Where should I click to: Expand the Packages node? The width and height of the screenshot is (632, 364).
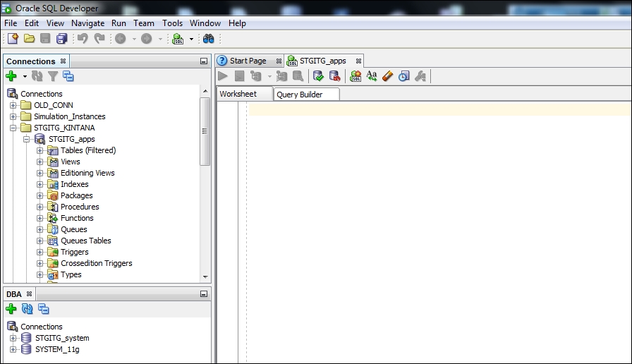click(40, 195)
